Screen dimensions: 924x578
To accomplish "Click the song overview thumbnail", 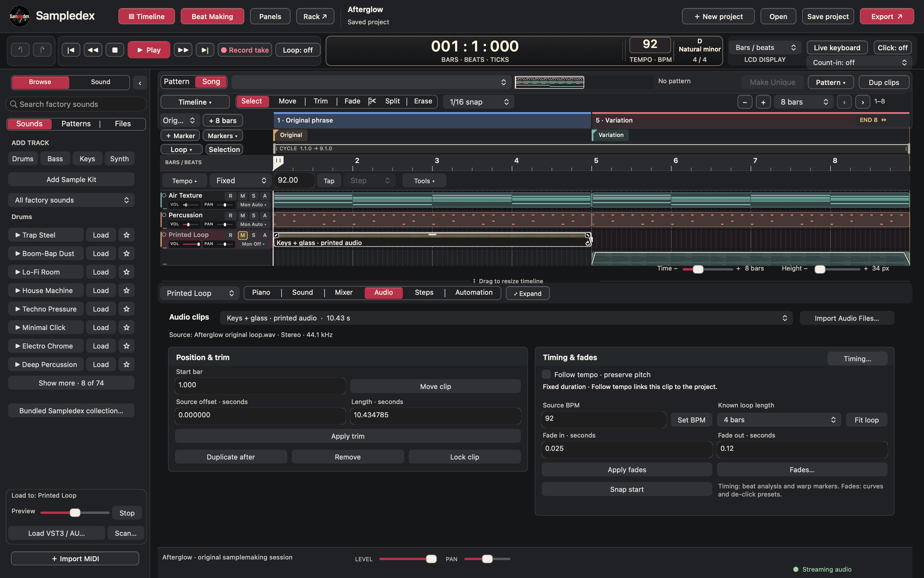I will tap(549, 82).
